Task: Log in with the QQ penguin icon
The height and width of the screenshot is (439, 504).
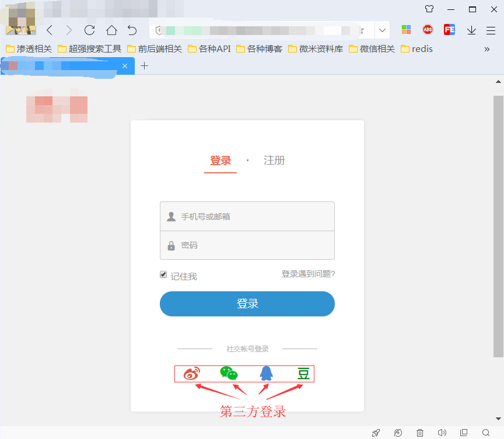Action: [x=266, y=374]
